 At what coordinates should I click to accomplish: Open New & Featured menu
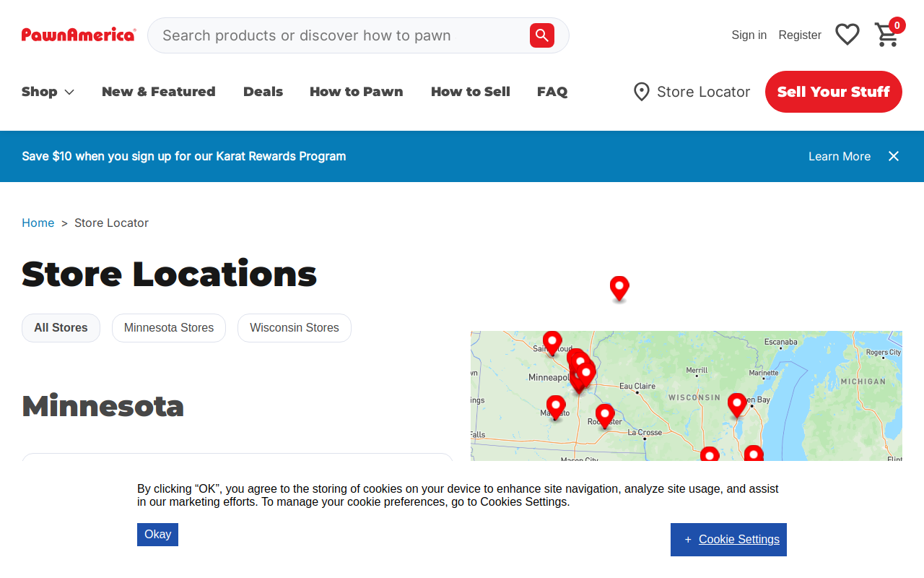[x=159, y=92]
